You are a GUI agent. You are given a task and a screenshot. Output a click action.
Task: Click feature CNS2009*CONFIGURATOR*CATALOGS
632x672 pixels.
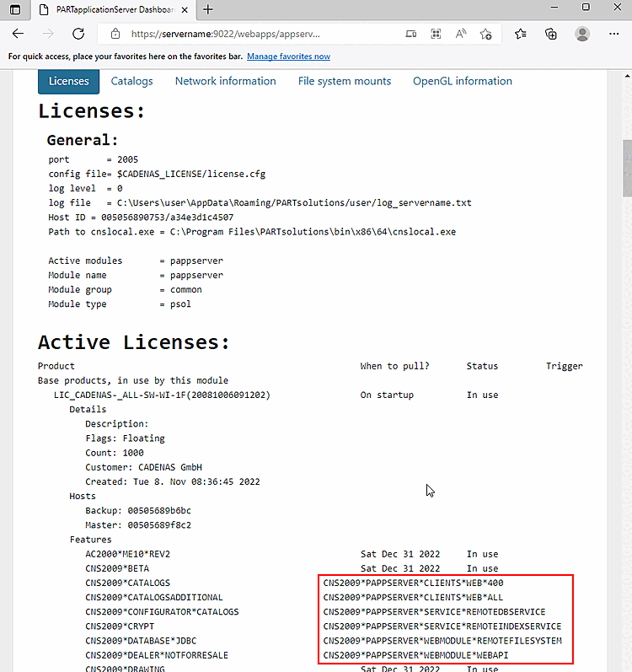[162, 612]
